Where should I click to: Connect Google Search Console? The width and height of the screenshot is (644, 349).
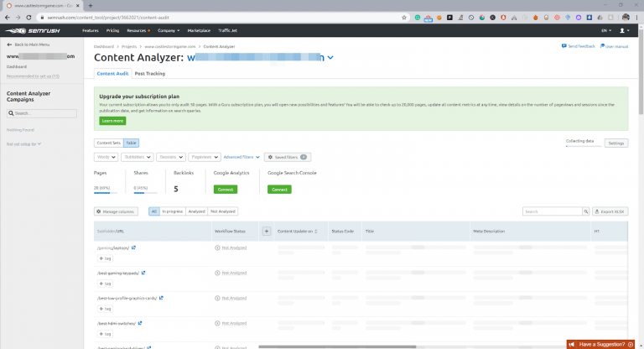pos(279,189)
